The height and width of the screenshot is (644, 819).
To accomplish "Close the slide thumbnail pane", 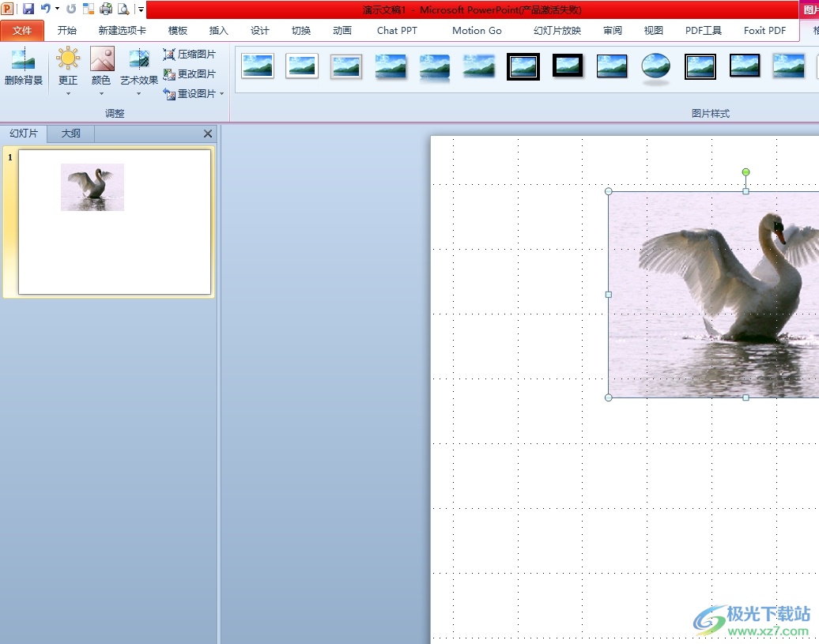I will click(208, 134).
